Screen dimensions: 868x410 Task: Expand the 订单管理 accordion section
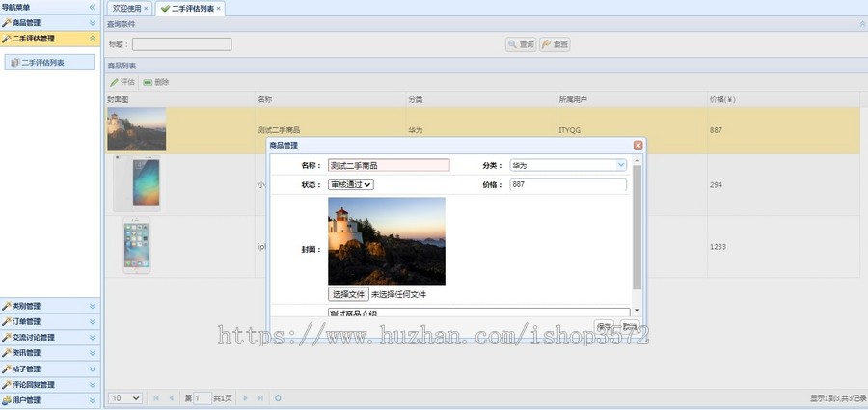93,321
